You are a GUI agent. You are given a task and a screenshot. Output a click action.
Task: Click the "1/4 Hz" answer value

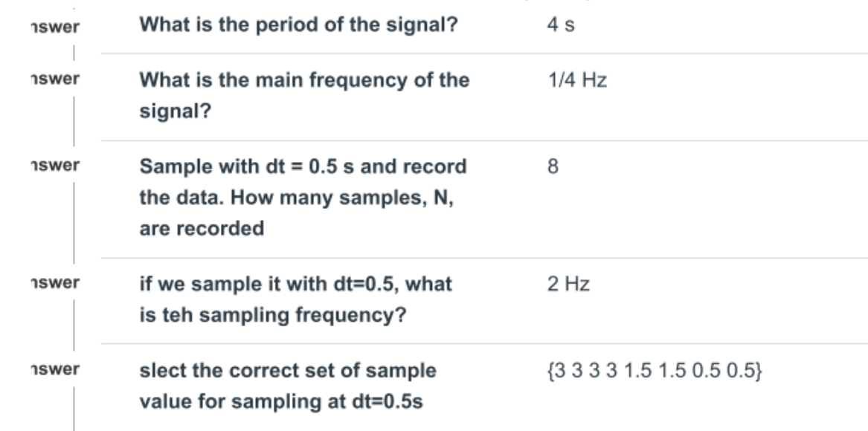point(577,80)
